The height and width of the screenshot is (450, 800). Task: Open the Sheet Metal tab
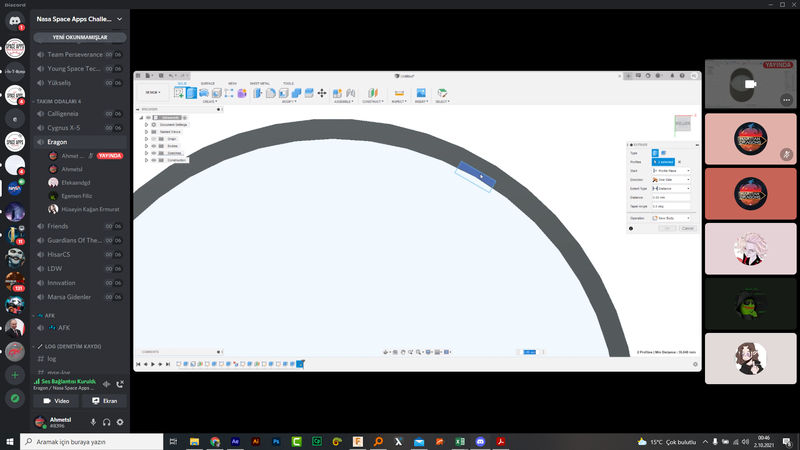(x=260, y=83)
